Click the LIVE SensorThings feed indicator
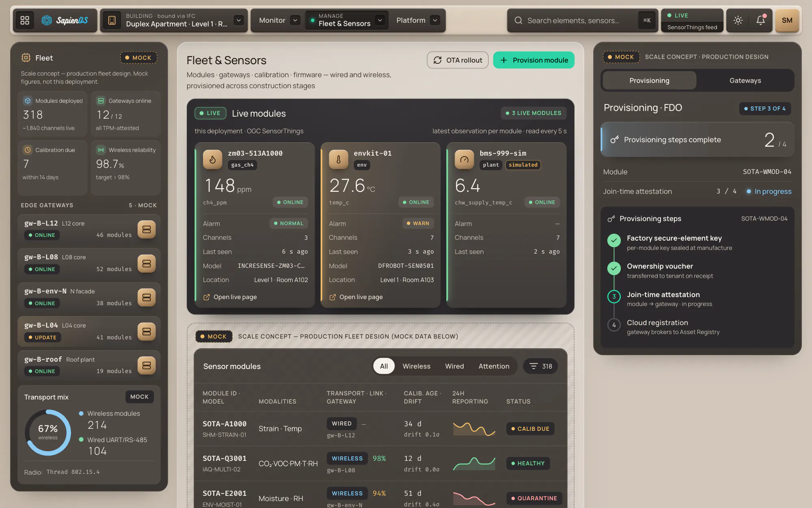 click(692, 21)
